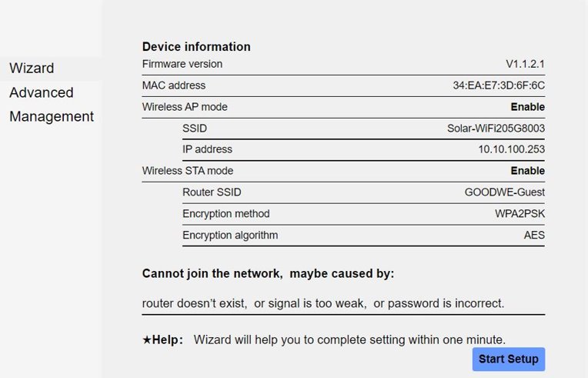Click Enable beside Wireless AP mode

[x=527, y=107]
